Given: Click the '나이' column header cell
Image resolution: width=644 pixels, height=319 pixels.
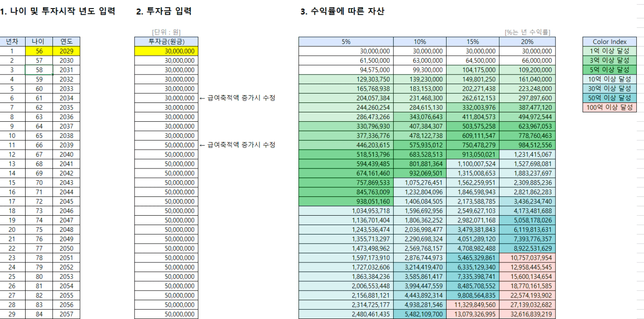Looking at the screenshot, I should [39, 42].
